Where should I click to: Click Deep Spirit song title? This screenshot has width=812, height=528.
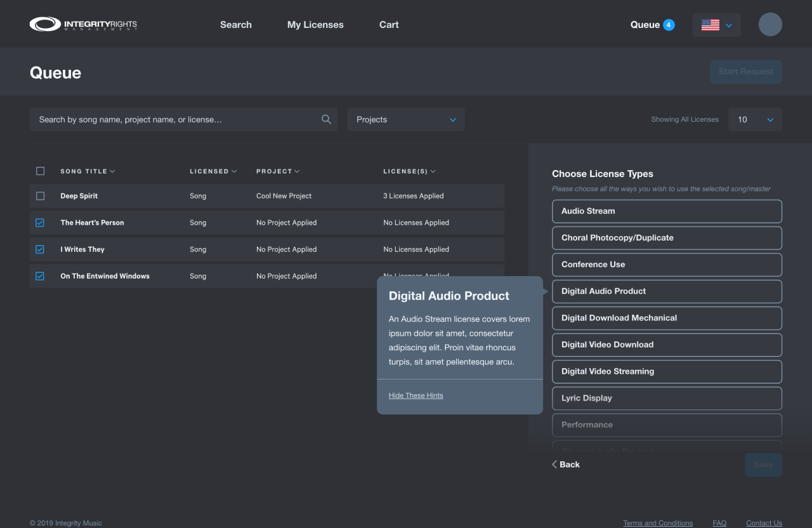click(x=79, y=196)
